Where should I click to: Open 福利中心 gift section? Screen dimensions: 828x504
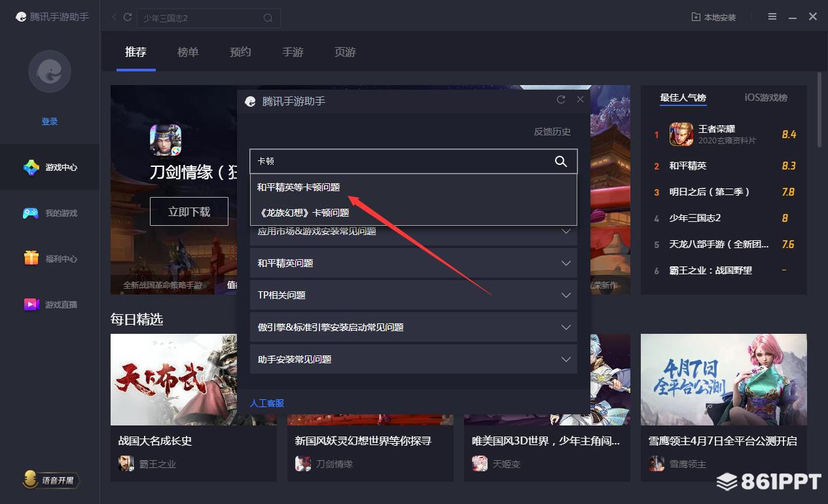coord(50,259)
